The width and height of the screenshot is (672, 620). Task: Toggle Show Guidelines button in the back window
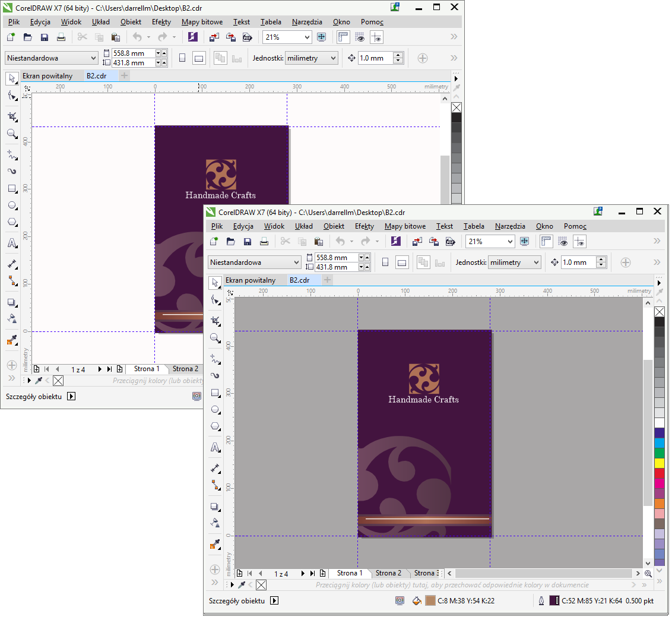coord(376,37)
